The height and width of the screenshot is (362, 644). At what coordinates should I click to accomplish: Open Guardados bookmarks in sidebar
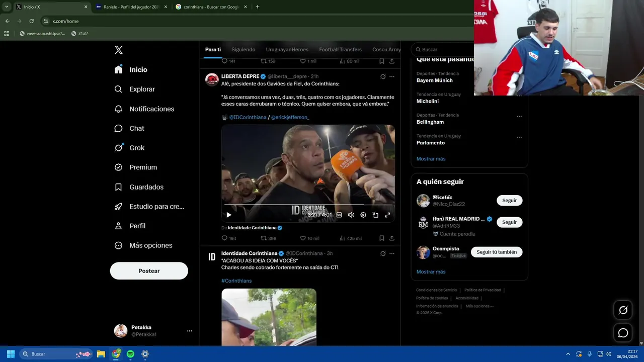[139, 187]
